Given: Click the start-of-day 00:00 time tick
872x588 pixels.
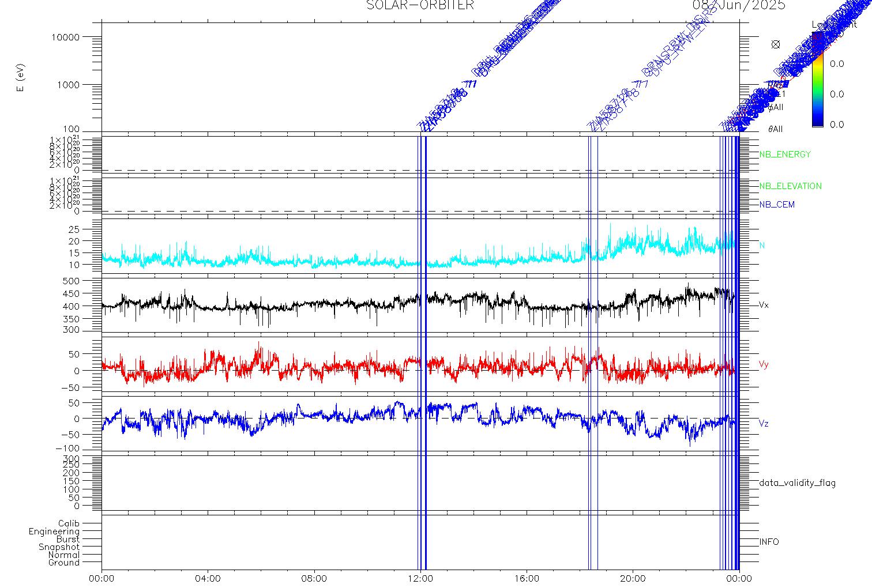Looking at the screenshot, I should click(102, 579).
